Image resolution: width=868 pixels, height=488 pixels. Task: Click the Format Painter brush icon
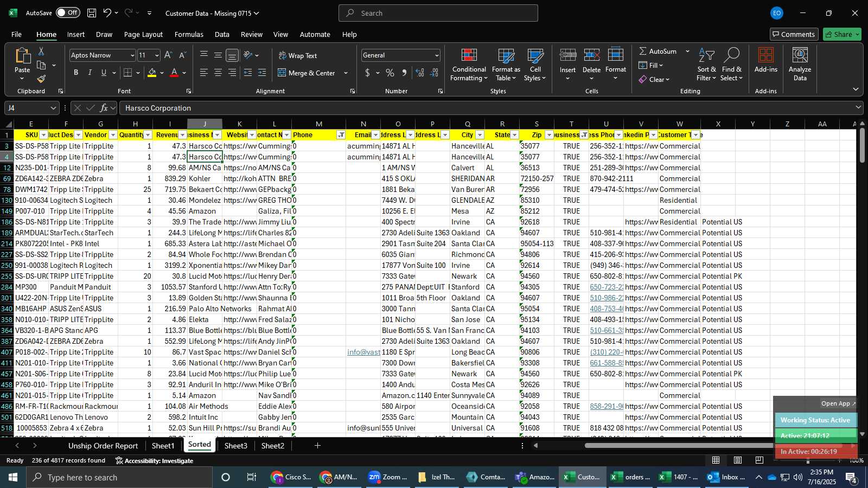pos(41,79)
